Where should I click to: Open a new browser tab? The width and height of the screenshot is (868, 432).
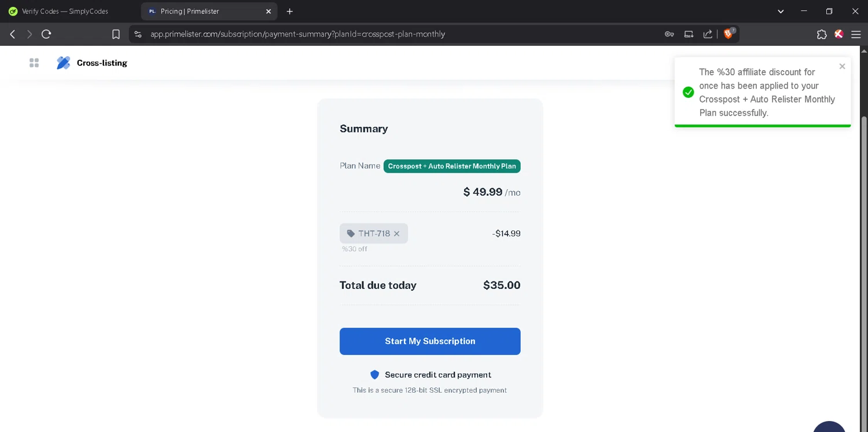tap(290, 11)
